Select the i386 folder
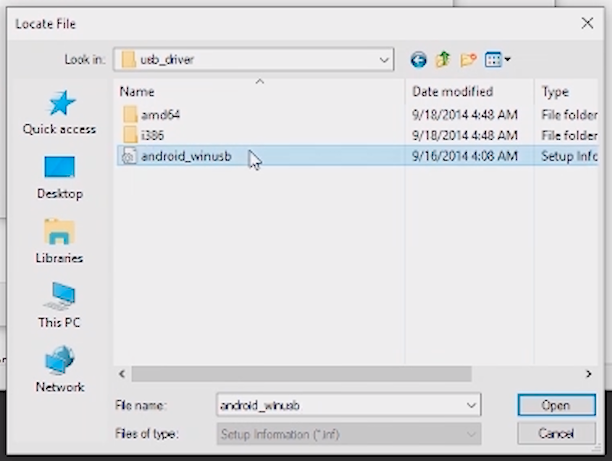Viewport: 612px width, 461px height. pos(154,135)
